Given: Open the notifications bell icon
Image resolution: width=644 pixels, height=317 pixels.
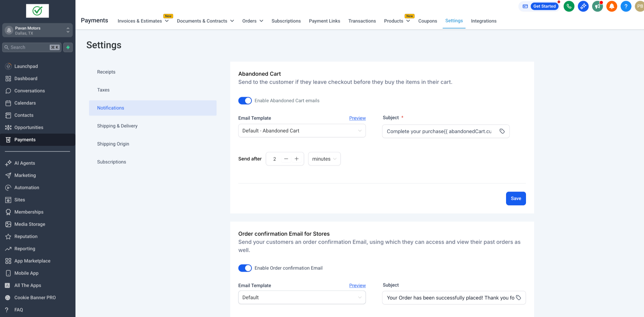Looking at the screenshot, I should tap(611, 6).
